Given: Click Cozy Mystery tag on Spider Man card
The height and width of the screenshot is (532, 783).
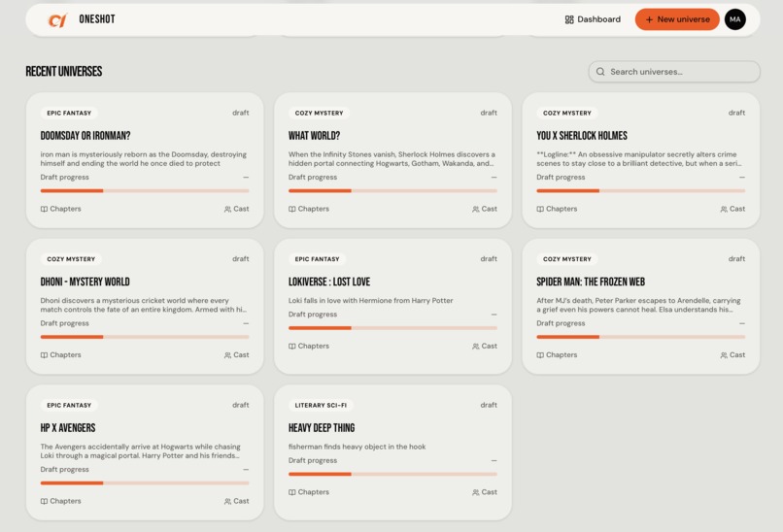Looking at the screenshot, I should (567, 259).
